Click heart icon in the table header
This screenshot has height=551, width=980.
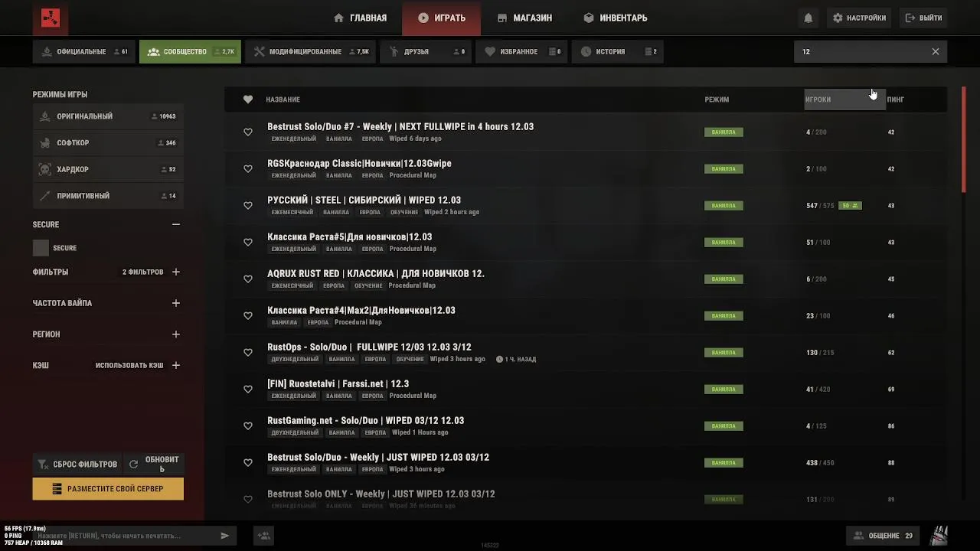tap(248, 99)
